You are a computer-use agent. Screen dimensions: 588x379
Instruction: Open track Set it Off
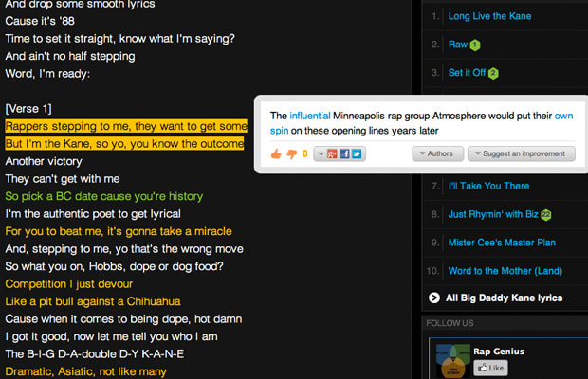tap(467, 73)
